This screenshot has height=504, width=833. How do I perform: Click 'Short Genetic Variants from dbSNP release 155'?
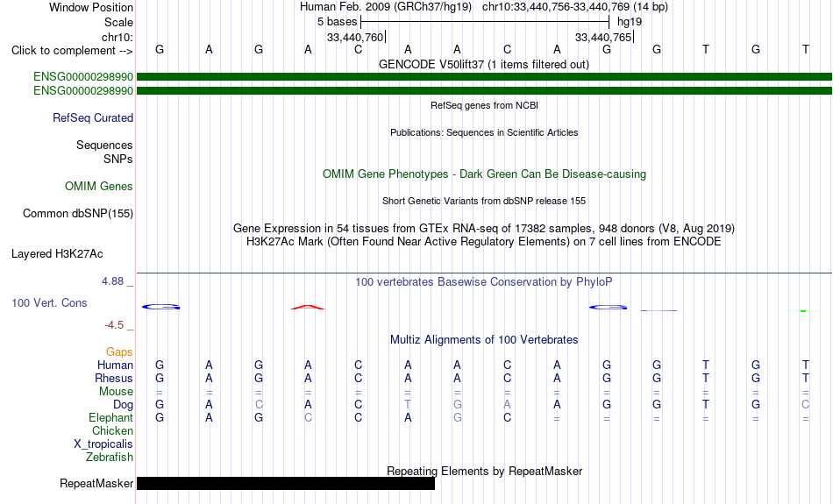click(x=484, y=201)
